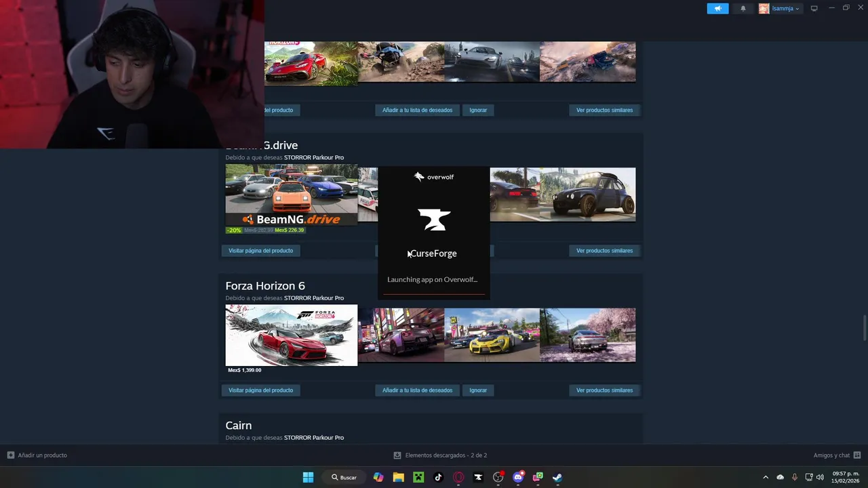
Task: Visit BeamNG.drive product page button
Action: [x=261, y=251]
